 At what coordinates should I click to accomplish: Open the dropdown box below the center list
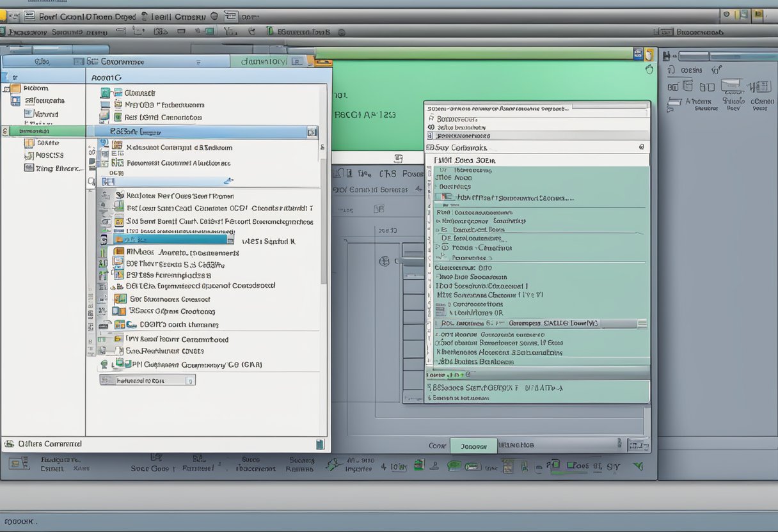point(147,380)
